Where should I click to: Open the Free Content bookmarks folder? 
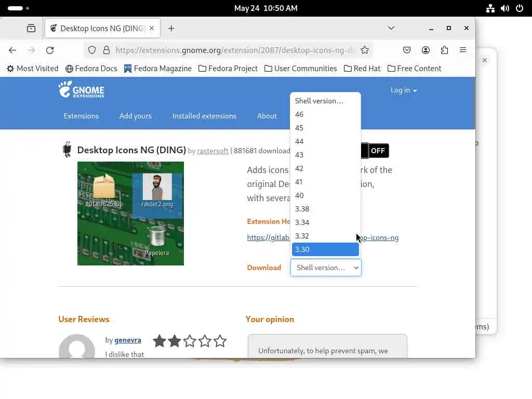pyautogui.click(x=414, y=69)
